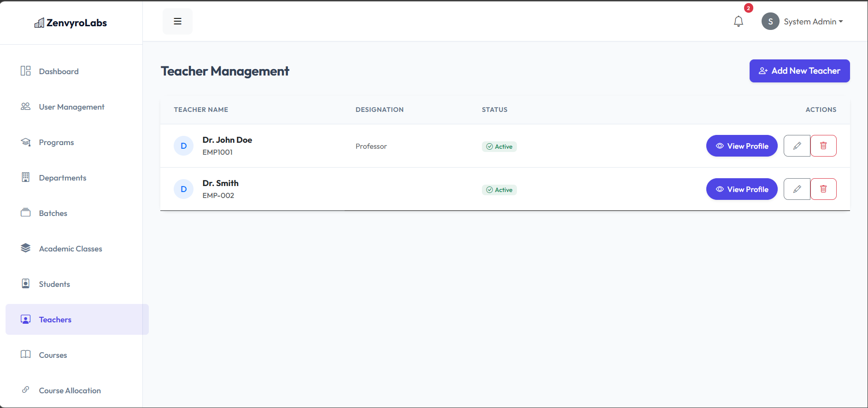Delete Dr. John Doe with trash icon
868x408 pixels.
[x=823, y=146]
